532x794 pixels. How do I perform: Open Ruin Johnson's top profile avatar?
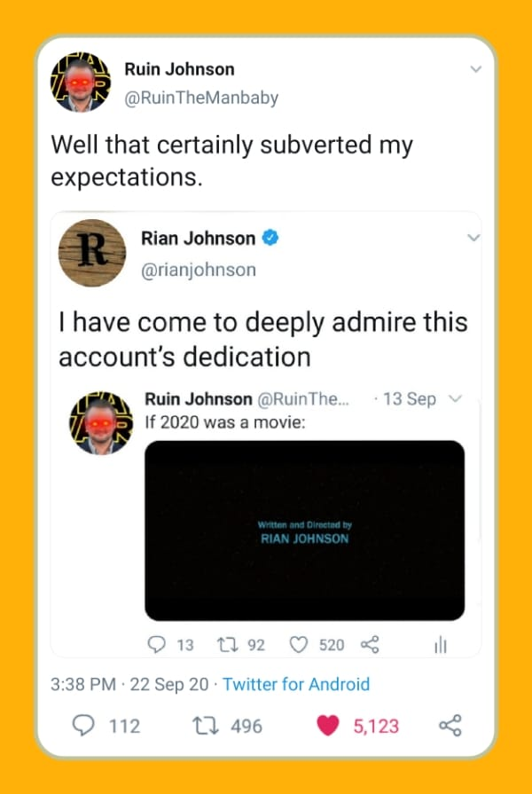pyautogui.click(x=80, y=82)
